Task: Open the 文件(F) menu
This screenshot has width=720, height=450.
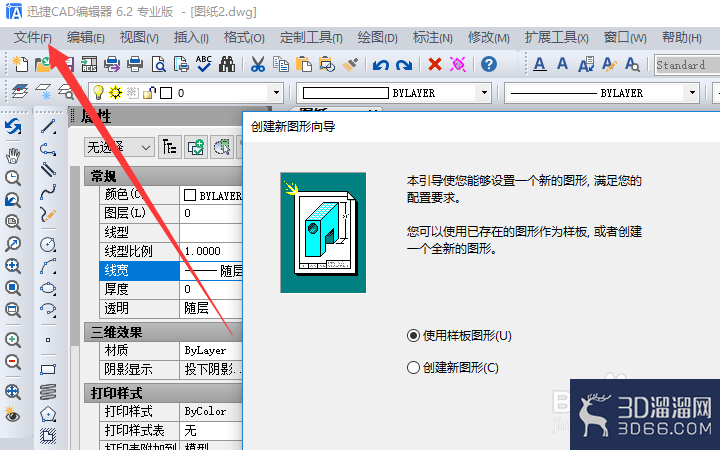Action: point(33,37)
